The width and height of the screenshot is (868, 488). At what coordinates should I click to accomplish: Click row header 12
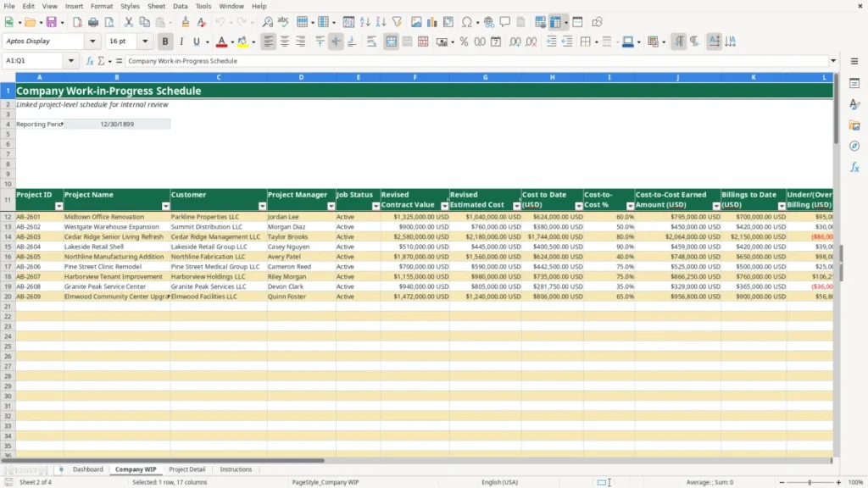point(8,217)
